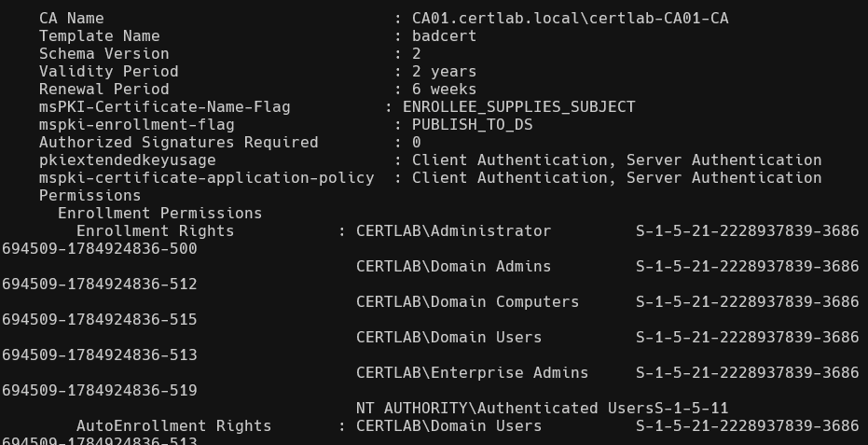The image size is (868, 445).
Task: Click the CERTLAB\Domain Computers entry
Action: [467, 301]
